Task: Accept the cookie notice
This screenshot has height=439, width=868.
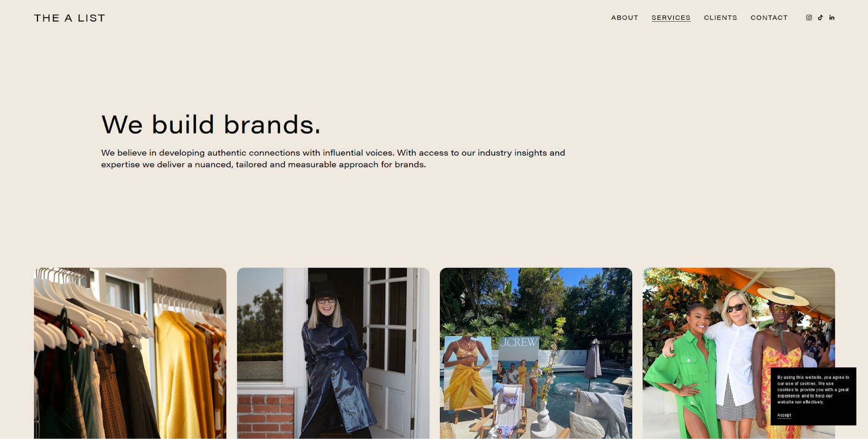Action: [x=784, y=415]
